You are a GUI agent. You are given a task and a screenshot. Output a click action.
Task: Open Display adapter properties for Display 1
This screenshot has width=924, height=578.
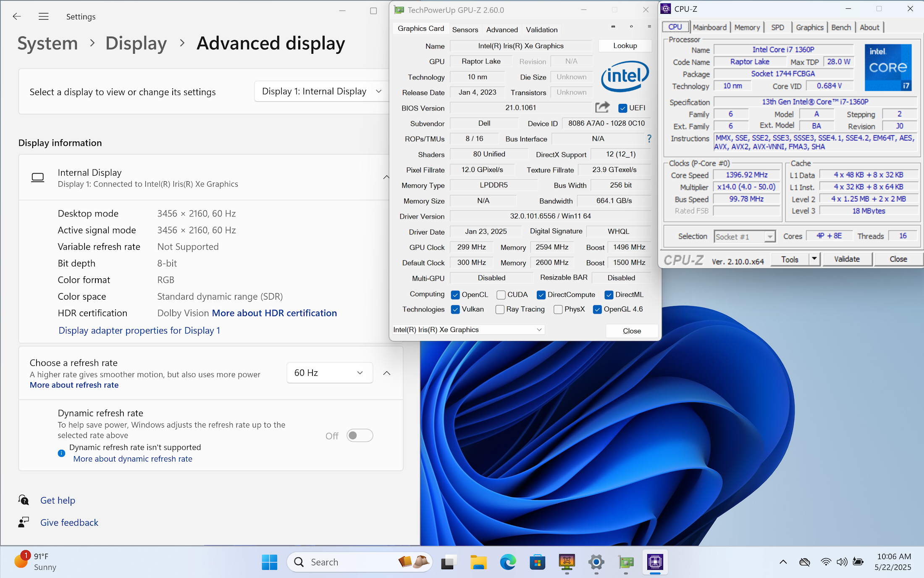pyautogui.click(x=139, y=330)
